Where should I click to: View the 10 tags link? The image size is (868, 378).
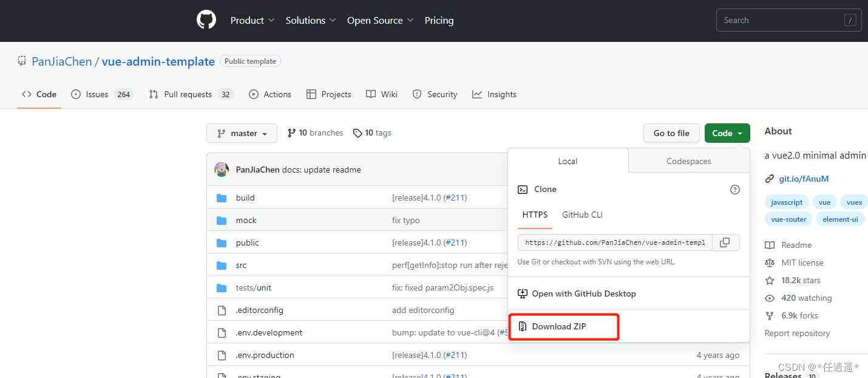[x=372, y=132]
